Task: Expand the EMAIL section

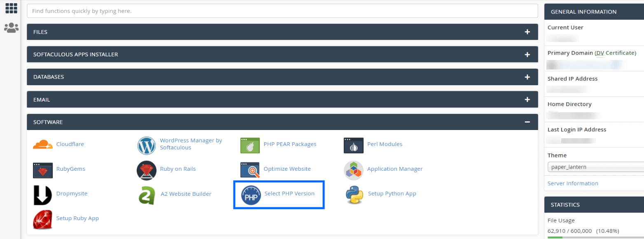Action: tap(527, 99)
